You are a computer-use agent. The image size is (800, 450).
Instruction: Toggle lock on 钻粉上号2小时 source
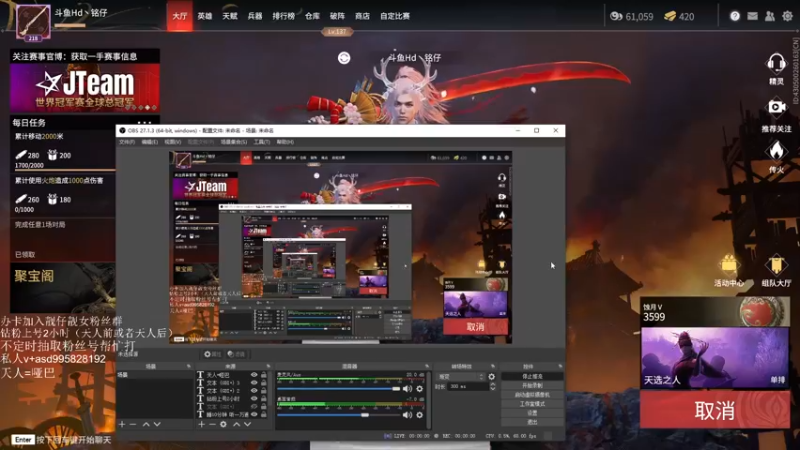point(264,399)
